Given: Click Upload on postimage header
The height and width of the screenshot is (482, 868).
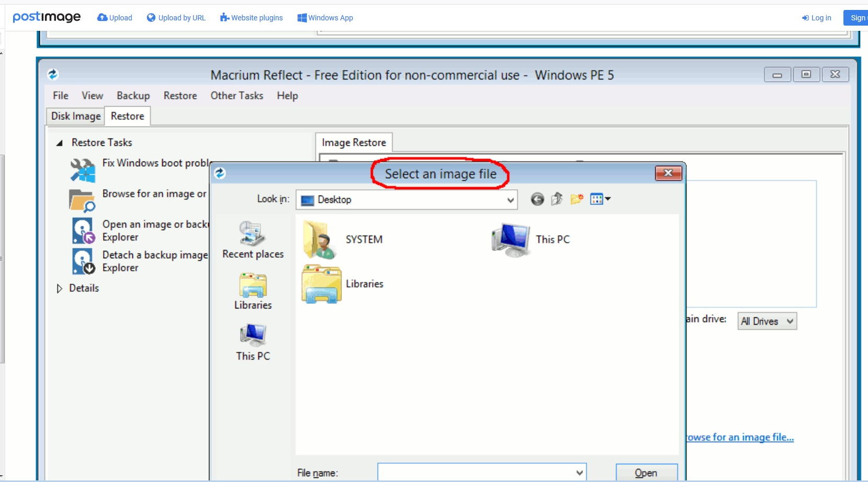Looking at the screenshot, I should [x=115, y=18].
